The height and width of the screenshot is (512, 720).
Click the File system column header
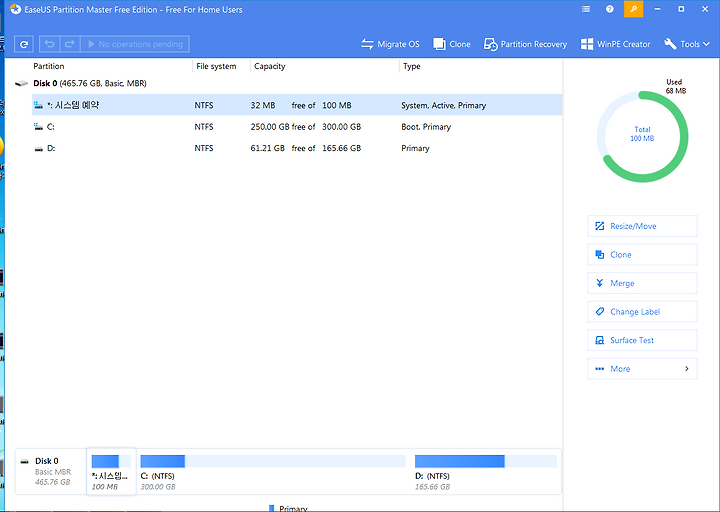(216, 66)
